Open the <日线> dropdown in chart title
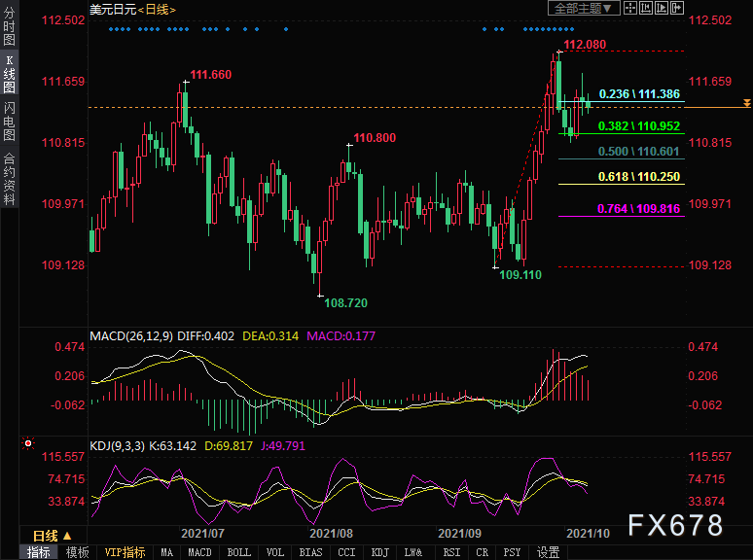 [x=156, y=9]
